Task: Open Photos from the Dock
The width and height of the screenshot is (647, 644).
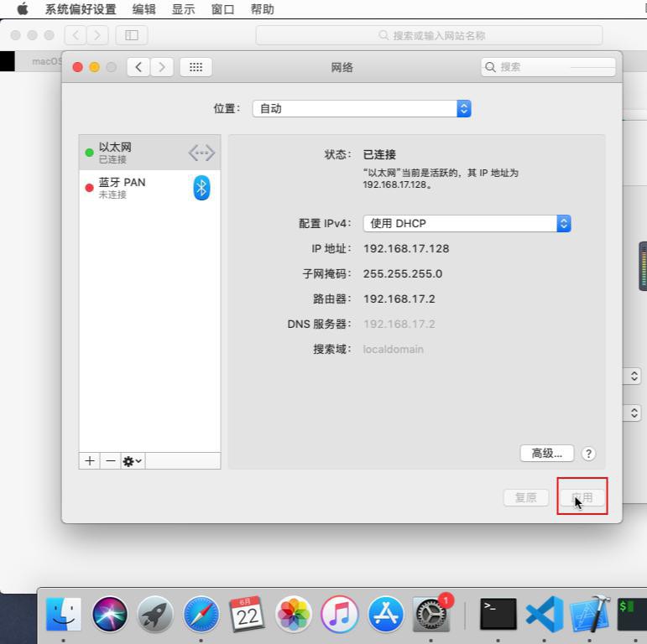Action: pyautogui.click(x=294, y=615)
